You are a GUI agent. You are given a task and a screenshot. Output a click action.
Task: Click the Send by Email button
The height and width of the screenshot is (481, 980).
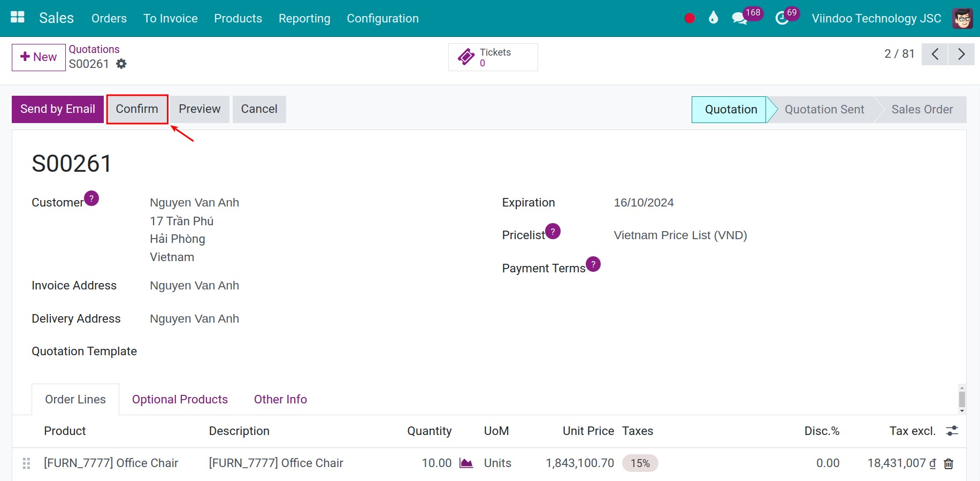click(58, 109)
